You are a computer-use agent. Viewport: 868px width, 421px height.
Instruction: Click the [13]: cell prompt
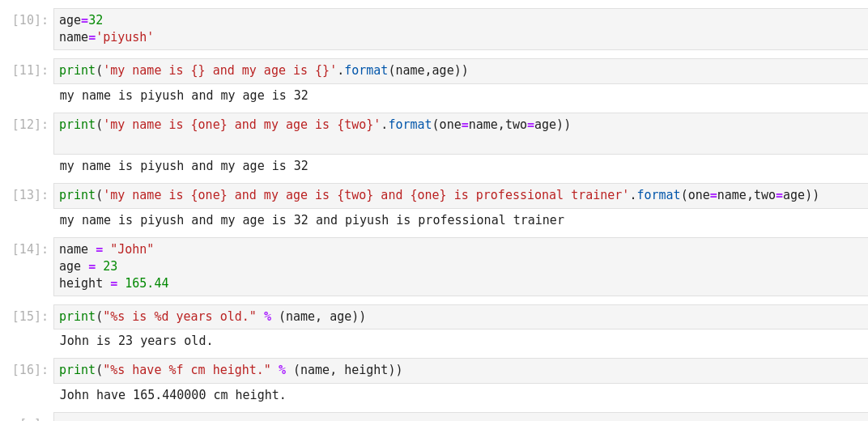pyautogui.click(x=30, y=195)
